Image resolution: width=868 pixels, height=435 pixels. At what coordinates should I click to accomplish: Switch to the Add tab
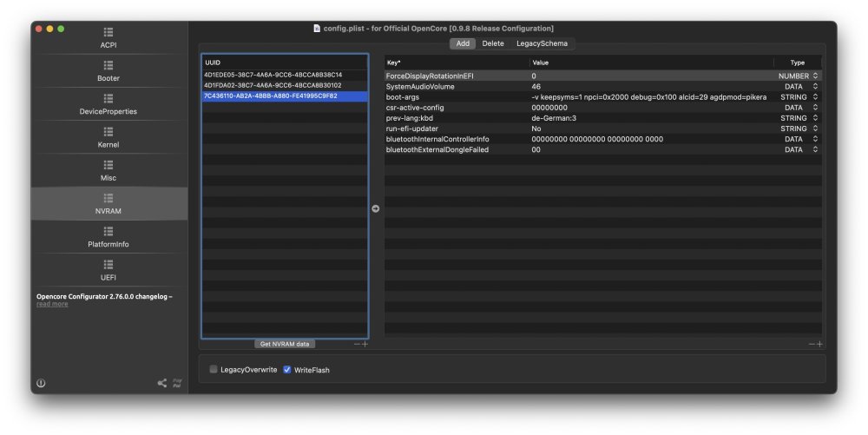pos(463,43)
